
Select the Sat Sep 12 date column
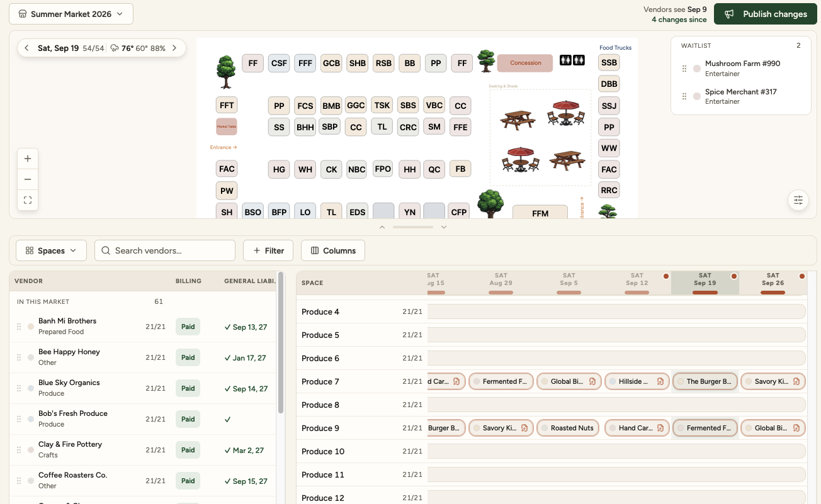tap(637, 283)
